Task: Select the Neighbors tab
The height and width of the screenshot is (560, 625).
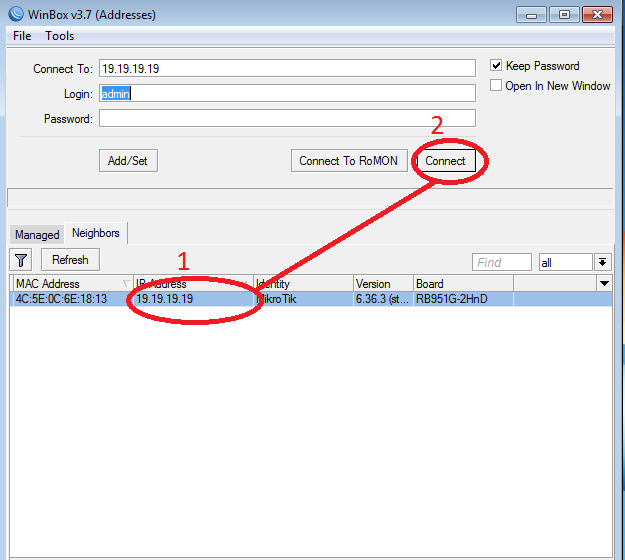Action: [x=96, y=233]
